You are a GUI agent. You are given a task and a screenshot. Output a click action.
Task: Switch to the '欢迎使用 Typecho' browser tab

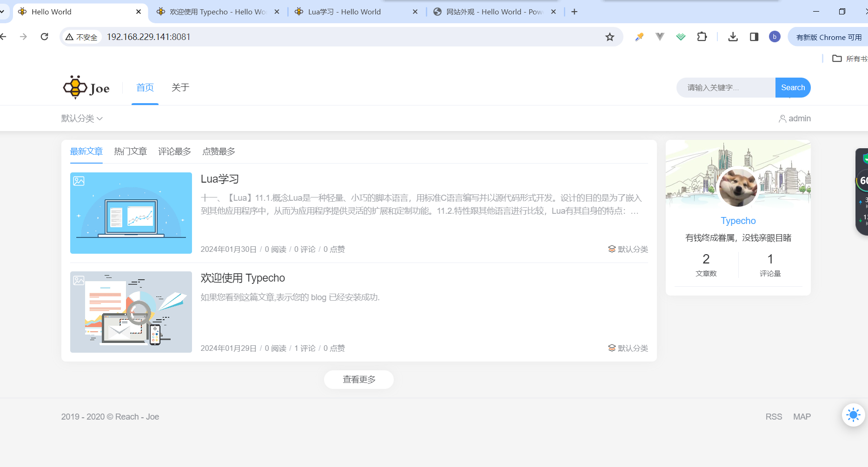[218, 12]
